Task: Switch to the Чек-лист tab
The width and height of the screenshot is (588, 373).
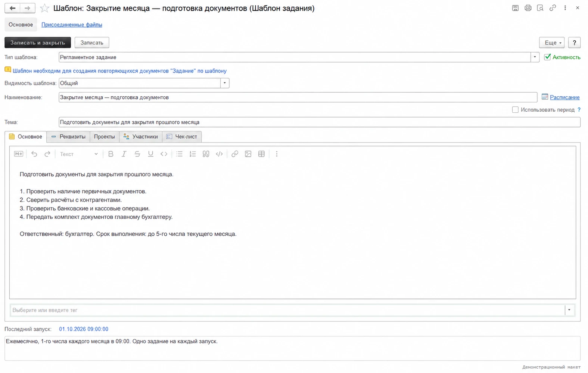Action: click(x=182, y=137)
